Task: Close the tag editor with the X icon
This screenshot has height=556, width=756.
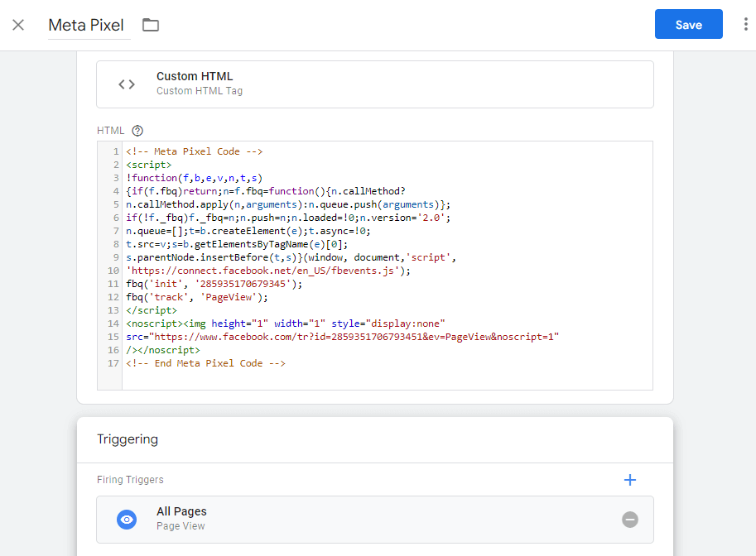Action: click(x=18, y=24)
